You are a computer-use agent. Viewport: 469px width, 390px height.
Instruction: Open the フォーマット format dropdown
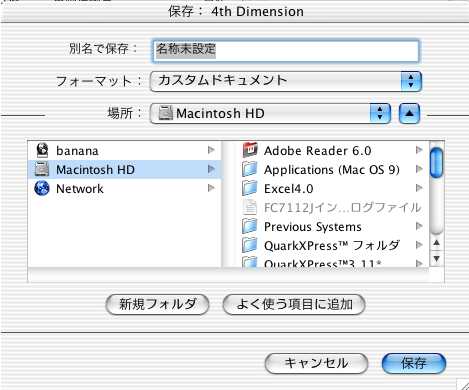click(x=286, y=81)
